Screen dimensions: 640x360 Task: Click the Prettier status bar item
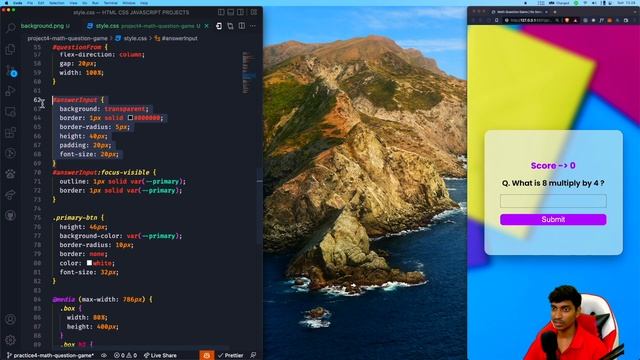point(231,355)
